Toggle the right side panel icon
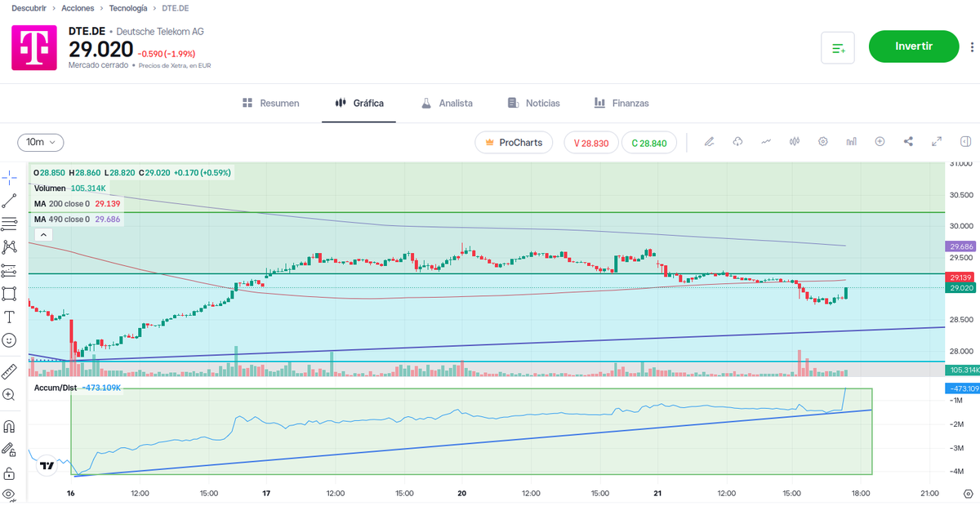This screenshot has height=510, width=980. pos(965,142)
